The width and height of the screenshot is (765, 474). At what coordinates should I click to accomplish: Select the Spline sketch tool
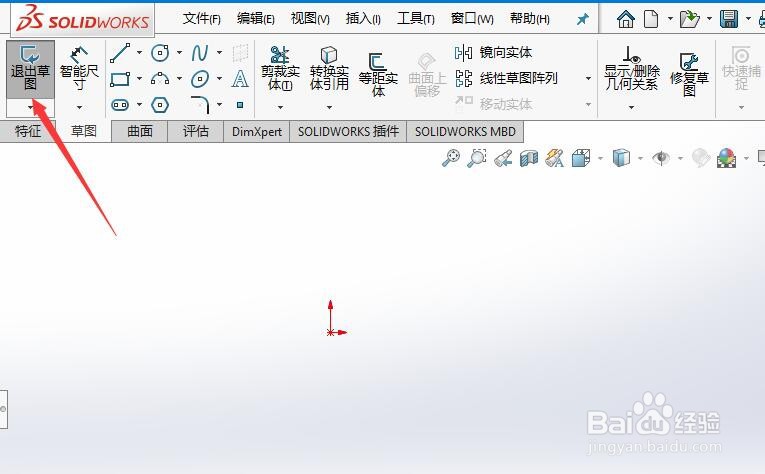click(x=200, y=53)
